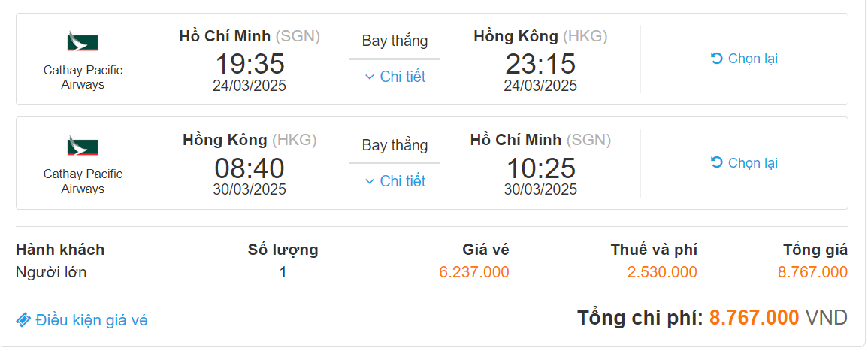Choose Chọn lại for the return 08:40 flight
The height and width of the screenshot is (357, 868).
click(752, 163)
